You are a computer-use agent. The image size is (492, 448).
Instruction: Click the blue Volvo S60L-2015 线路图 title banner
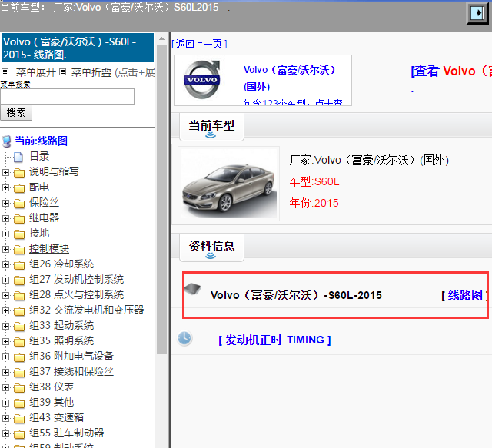78,48
